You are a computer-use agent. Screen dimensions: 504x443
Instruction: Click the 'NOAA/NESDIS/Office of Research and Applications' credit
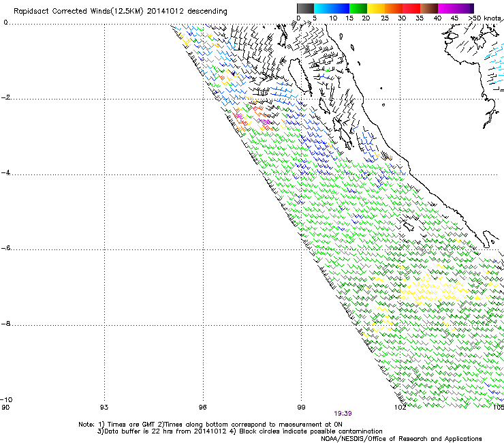[401, 439]
